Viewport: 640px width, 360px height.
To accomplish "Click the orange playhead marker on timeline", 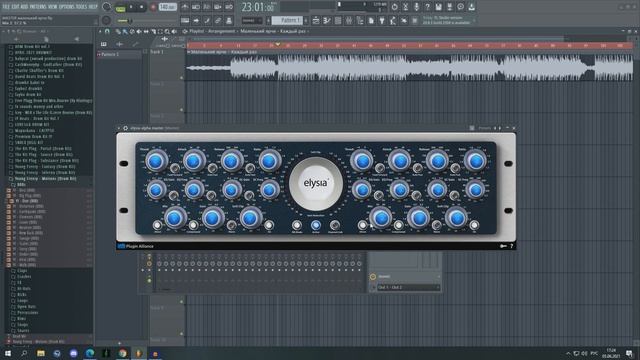I will pos(278,44).
